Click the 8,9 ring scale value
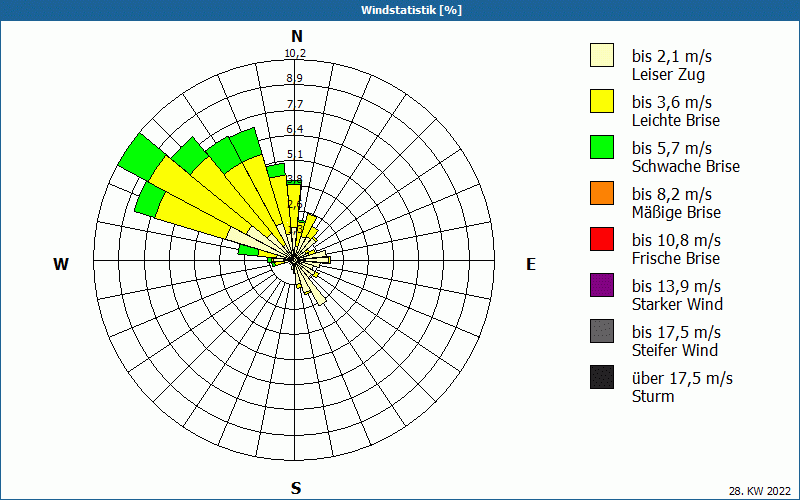This screenshot has width=800, height=500. 295,79
